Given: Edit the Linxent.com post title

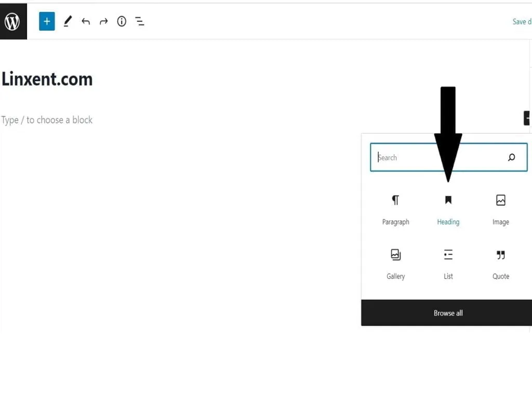Looking at the screenshot, I should tap(47, 79).
